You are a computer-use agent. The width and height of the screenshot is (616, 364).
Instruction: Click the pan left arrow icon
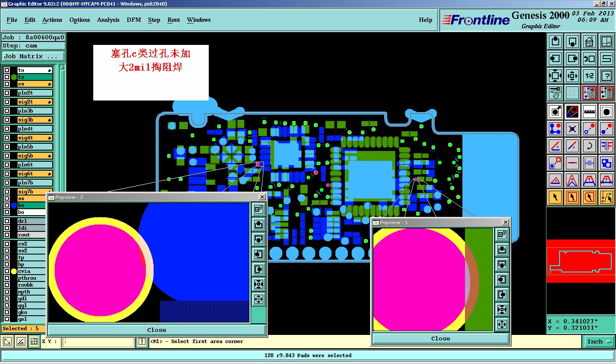[x=555, y=59]
